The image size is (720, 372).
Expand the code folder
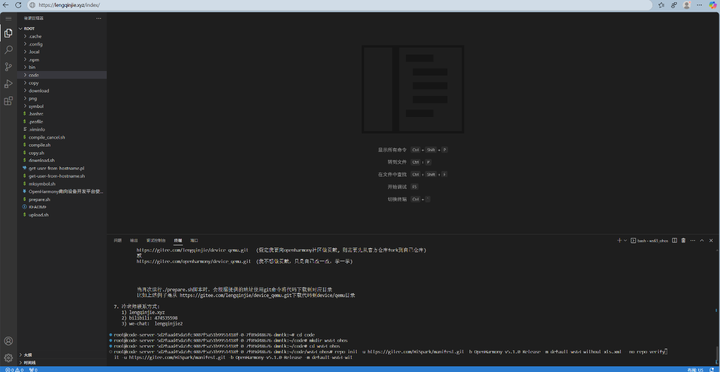(x=62, y=75)
